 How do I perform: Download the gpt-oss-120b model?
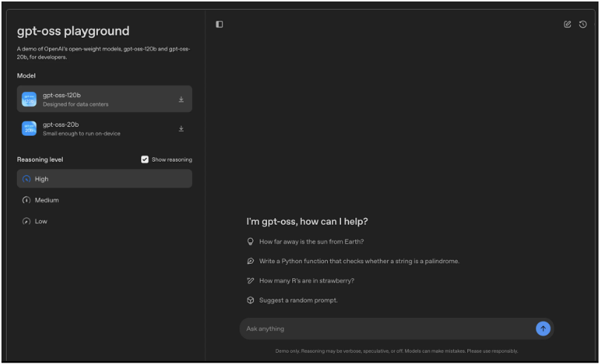tap(182, 99)
